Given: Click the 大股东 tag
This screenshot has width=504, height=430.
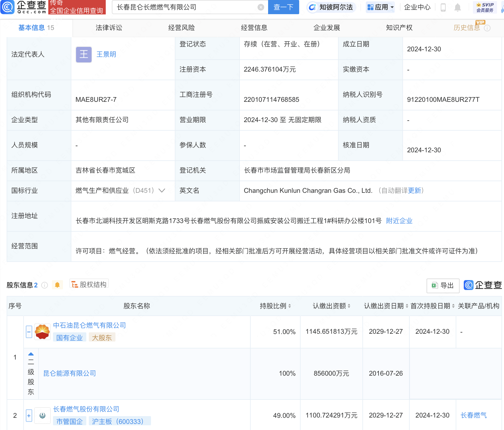Looking at the screenshot, I should point(102,338).
